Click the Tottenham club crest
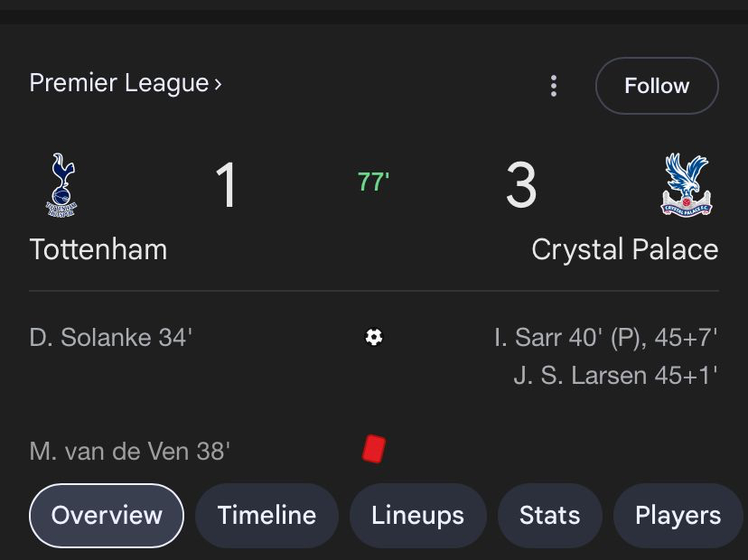This screenshot has width=748, height=560. pos(61,185)
